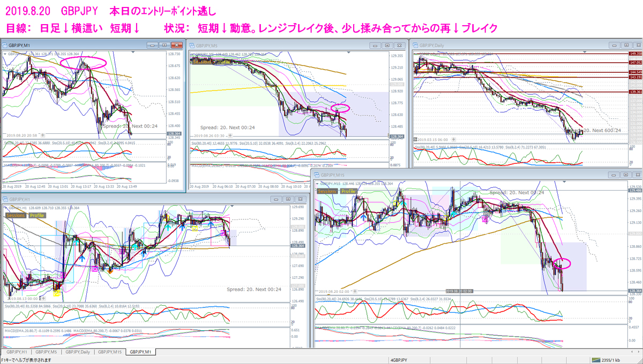Expand symbol dropdown arrow in M1 chart
The width and height of the screenshot is (643, 364).
pyautogui.click(x=5, y=54)
